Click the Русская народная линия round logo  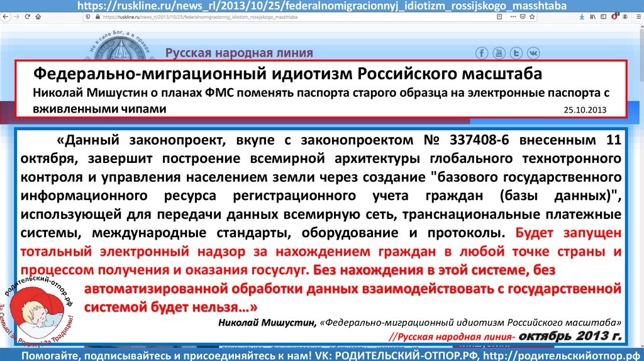[x=119, y=46]
